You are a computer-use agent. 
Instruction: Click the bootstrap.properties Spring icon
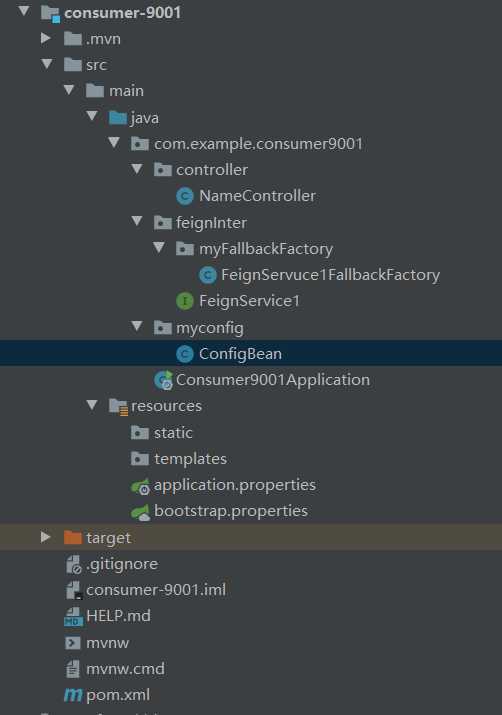[140, 512]
